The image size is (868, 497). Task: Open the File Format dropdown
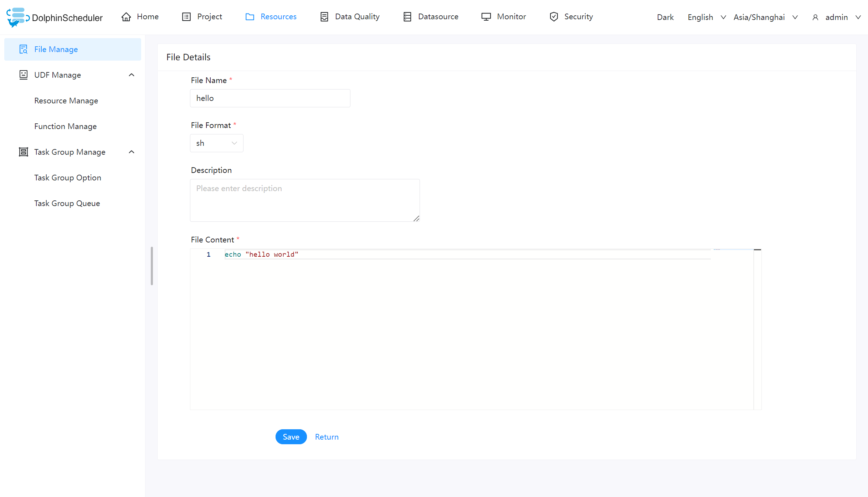216,143
